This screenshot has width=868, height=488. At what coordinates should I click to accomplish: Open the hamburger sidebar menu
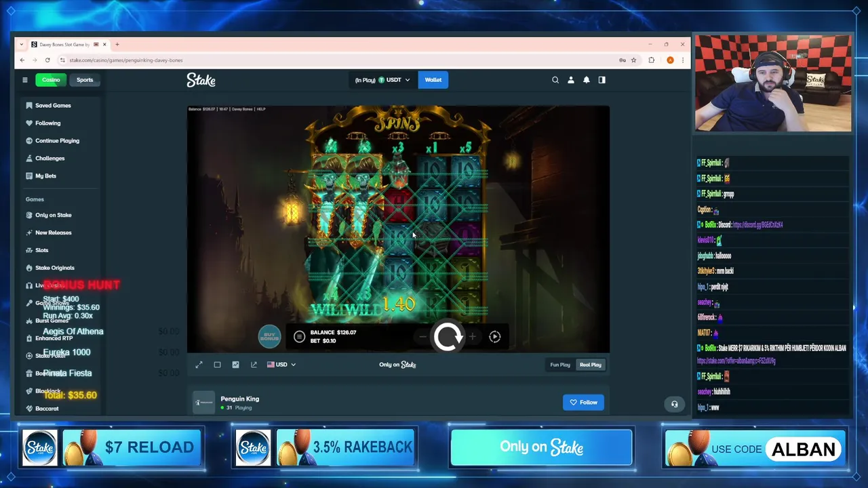[25, 80]
